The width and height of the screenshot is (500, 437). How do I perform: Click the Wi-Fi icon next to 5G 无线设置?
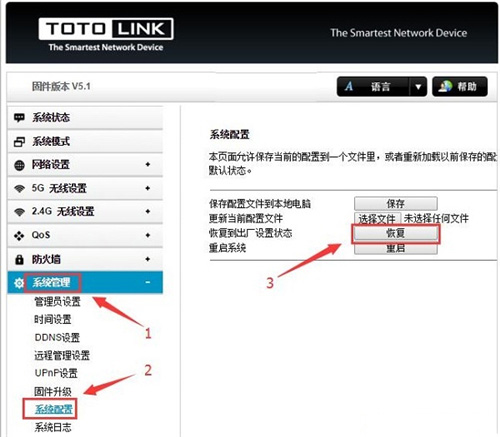tap(19, 189)
